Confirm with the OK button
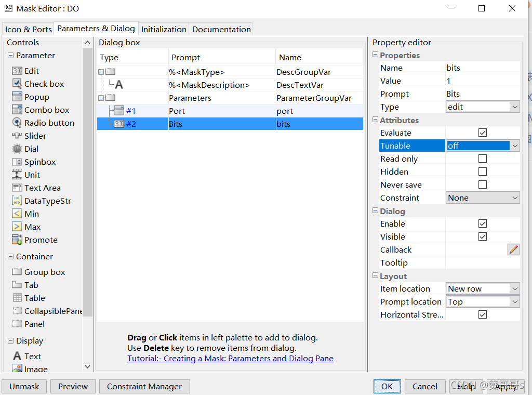Screen dimensions: 532x395 pos(387,387)
